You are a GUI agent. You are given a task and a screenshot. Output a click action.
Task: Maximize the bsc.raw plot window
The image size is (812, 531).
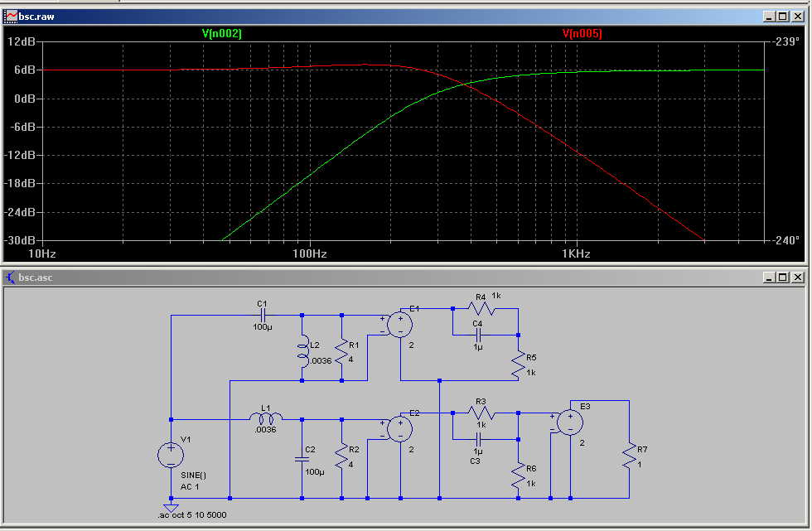click(x=782, y=17)
